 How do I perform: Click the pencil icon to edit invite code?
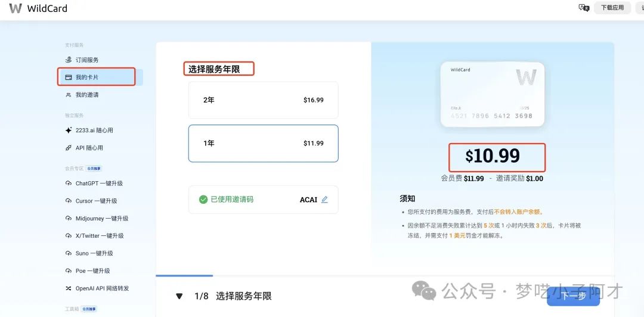pyautogui.click(x=324, y=200)
